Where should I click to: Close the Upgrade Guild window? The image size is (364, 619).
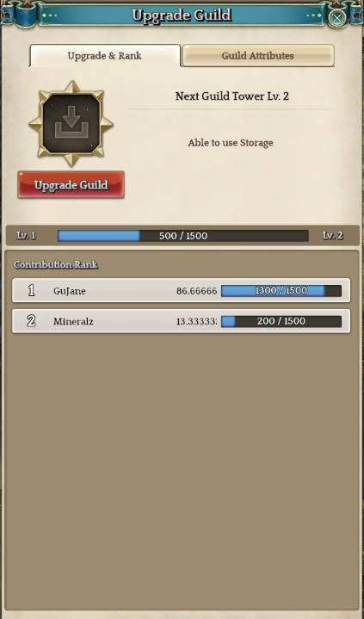point(336,18)
